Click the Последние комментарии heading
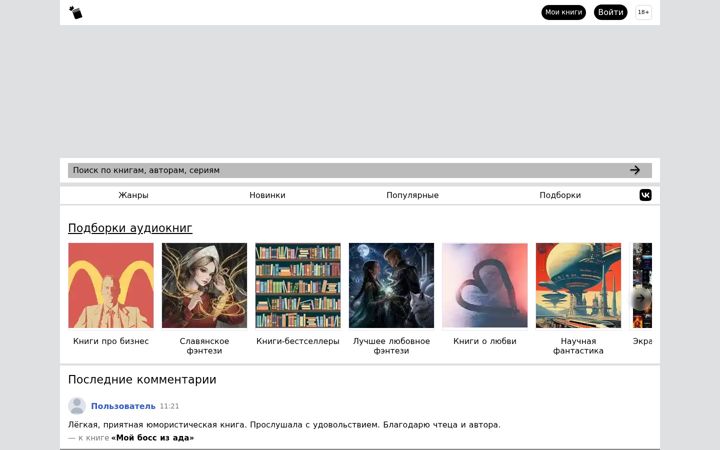 click(x=142, y=380)
